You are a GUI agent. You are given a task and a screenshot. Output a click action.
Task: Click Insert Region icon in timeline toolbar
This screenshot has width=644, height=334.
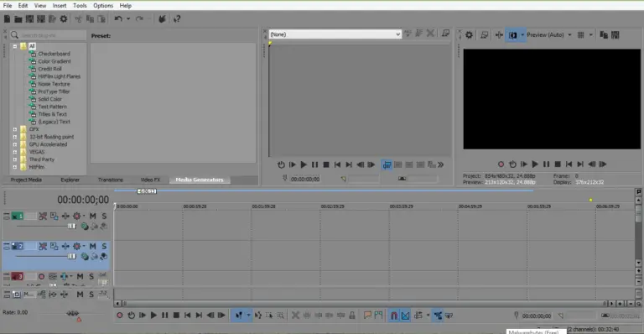pos(379,316)
